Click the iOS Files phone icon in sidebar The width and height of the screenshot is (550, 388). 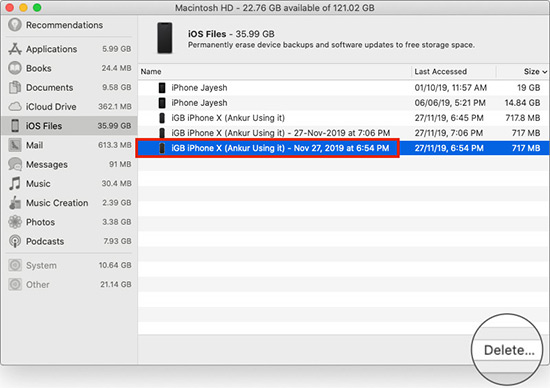[x=15, y=126]
